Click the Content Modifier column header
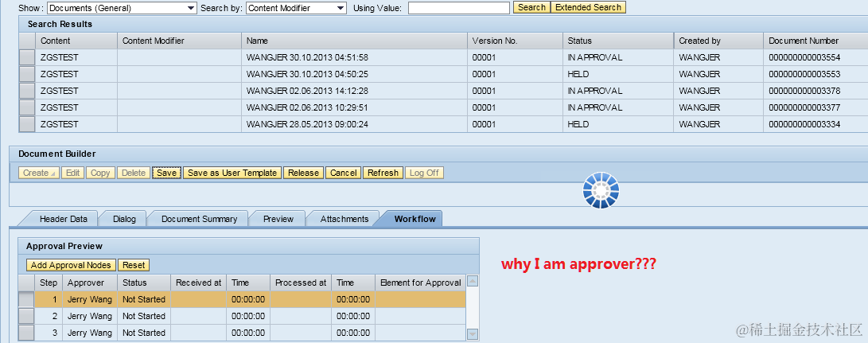868x343 pixels. click(179, 41)
